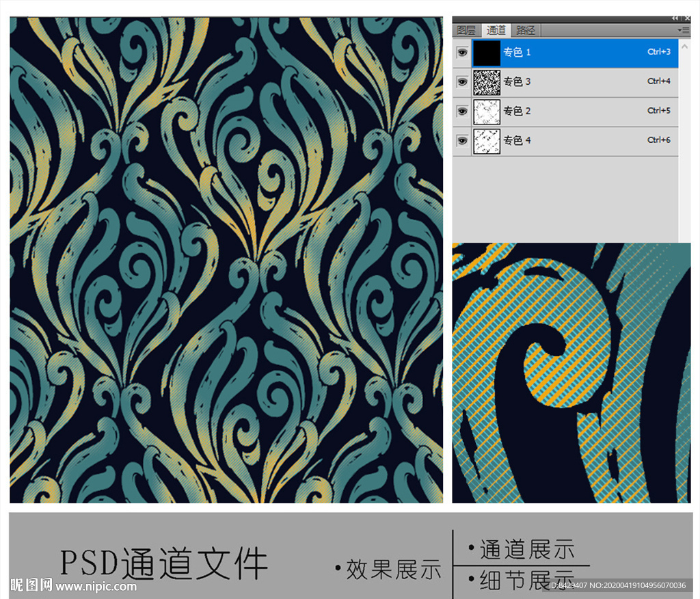Open the www.nipic.com link

click(96, 586)
